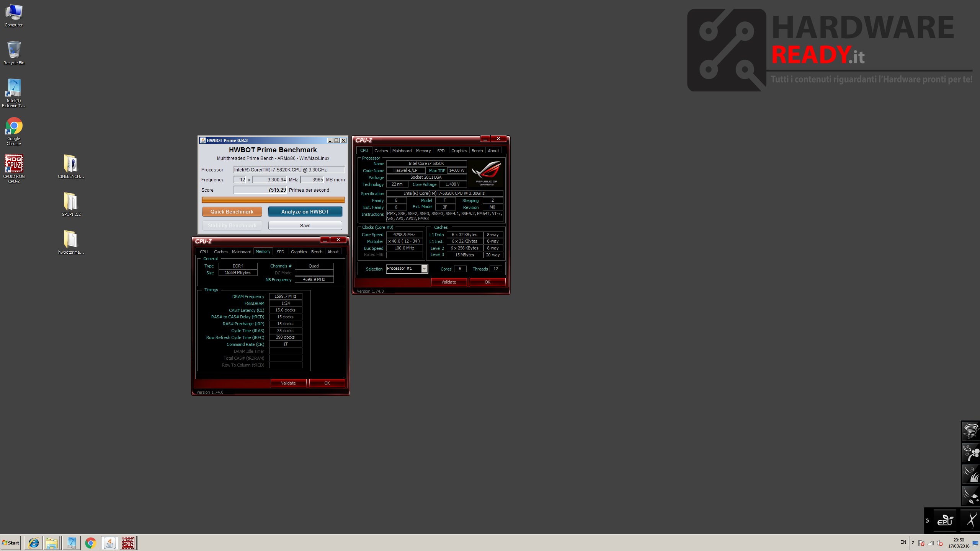Screen dimensions: 980x551
Task: Open Graphics tab in lower CPU-Z window
Action: tap(299, 252)
